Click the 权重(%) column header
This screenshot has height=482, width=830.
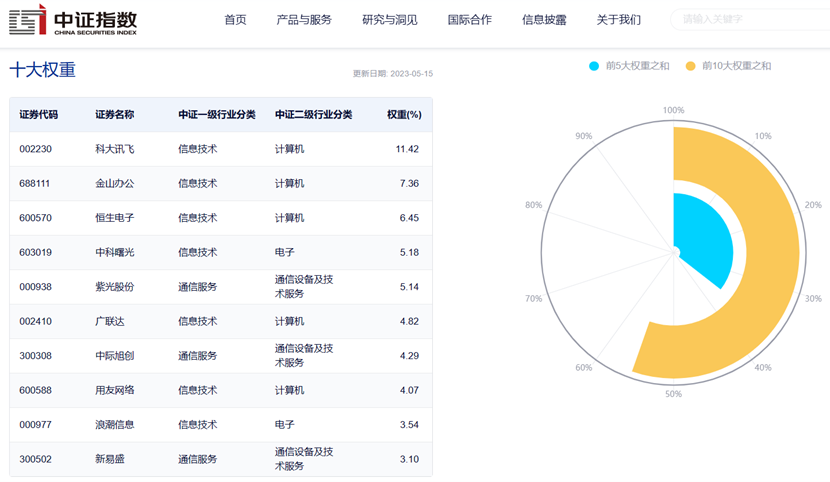pyautogui.click(x=404, y=115)
